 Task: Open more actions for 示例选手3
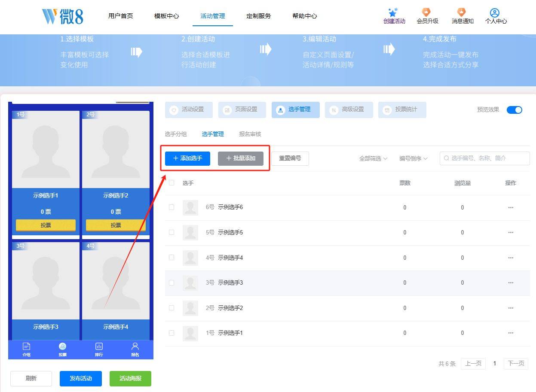(511, 283)
